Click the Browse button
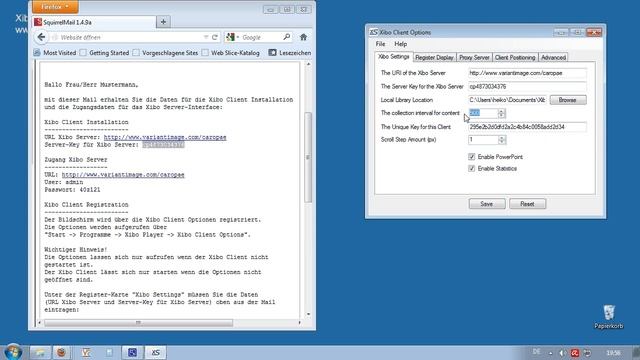This screenshot has height=360, width=640. coord(568,100)
